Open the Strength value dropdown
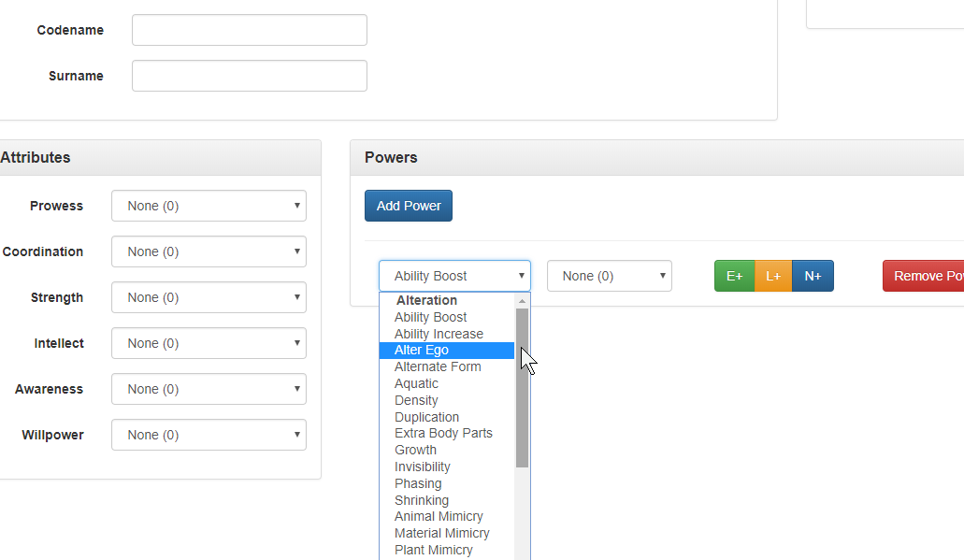This screenshot has height=560, width=964. point(209,297)
